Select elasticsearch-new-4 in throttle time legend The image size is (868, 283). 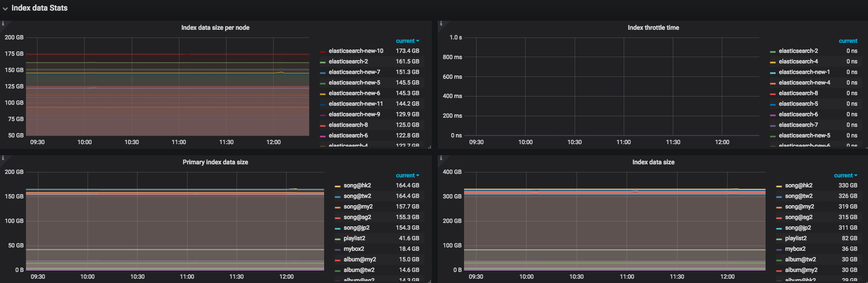click(804, 83)
